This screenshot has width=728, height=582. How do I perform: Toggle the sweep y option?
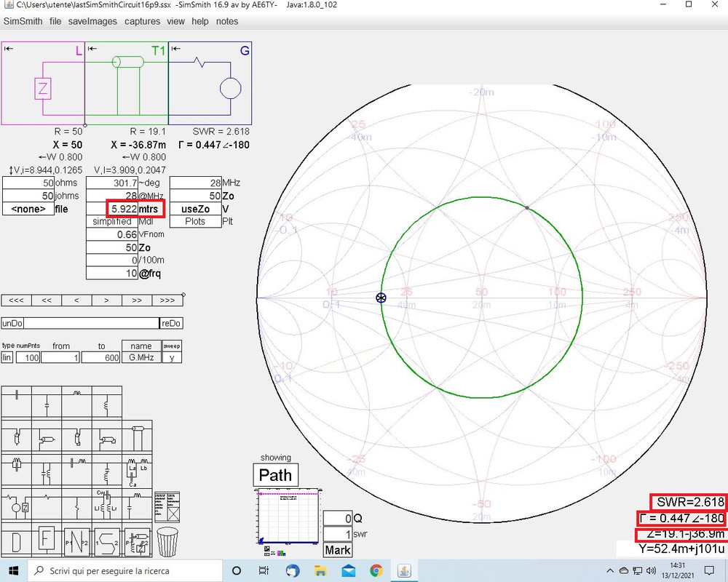[172, 357]
